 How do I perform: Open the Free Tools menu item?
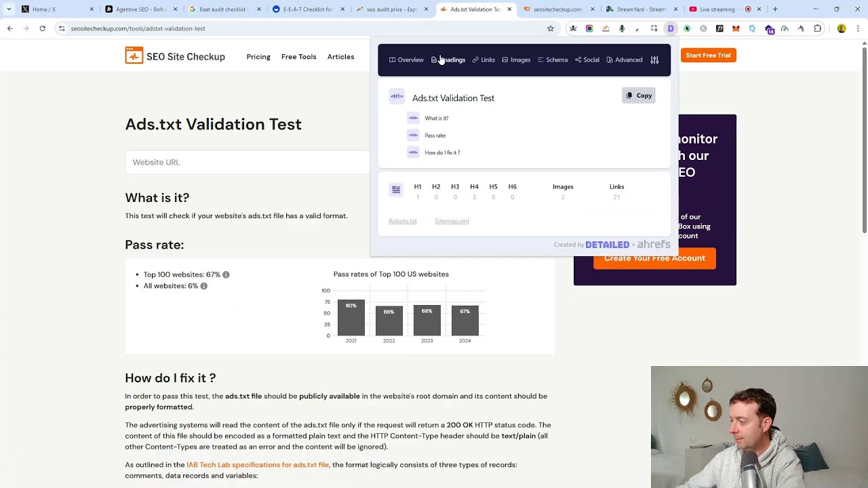pyautogui.click(x=299, y=57)
